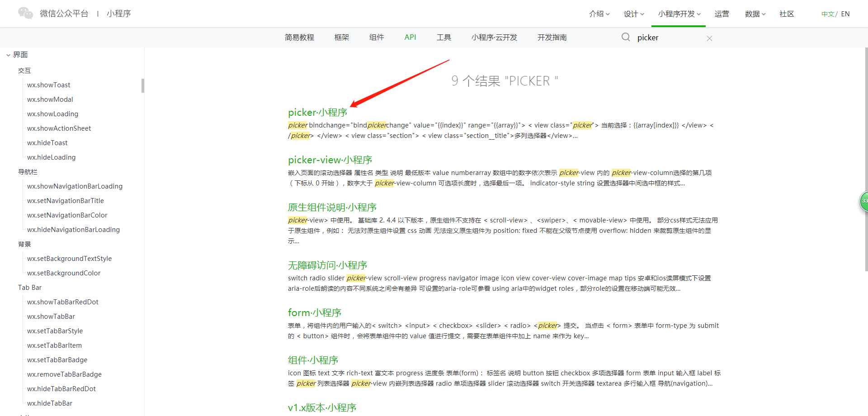Click the sidebar scrollbar thumb
Viewport: 868px width, 416px height.
[x=143, y=85]
